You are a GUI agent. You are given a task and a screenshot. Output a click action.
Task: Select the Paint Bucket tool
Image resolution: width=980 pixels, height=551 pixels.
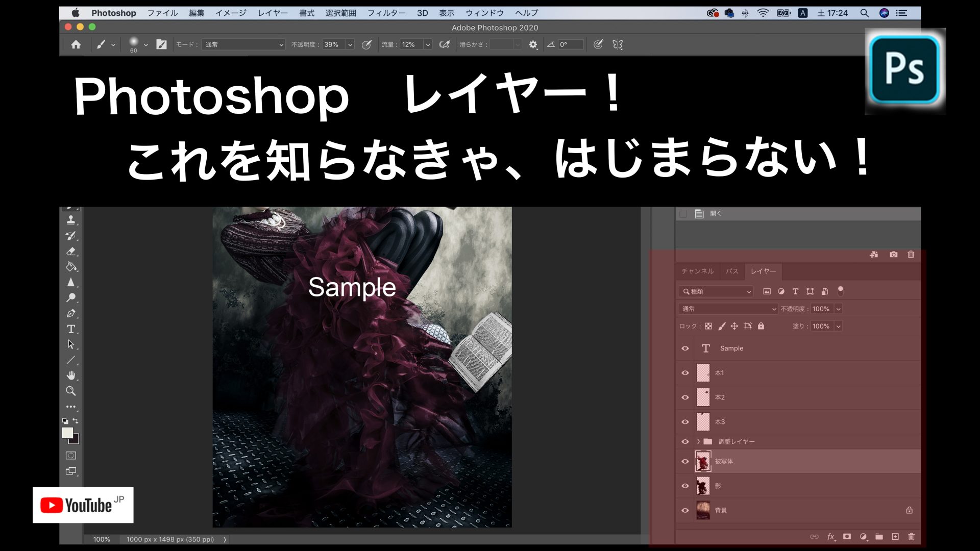[x=71, y=267]
